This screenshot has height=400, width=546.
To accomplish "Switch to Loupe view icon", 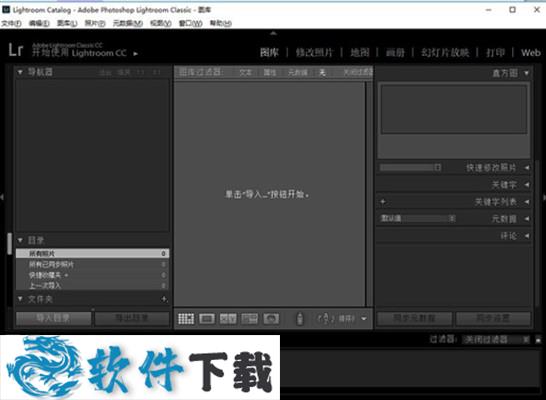I will (207, 319).
